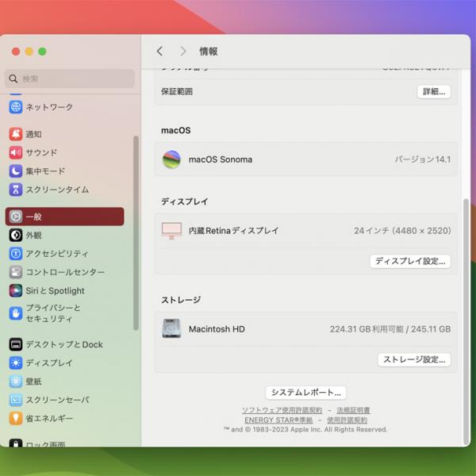Click the macOS Sonoma logo icon
This screenshot has height=476, width=476.
171,159
